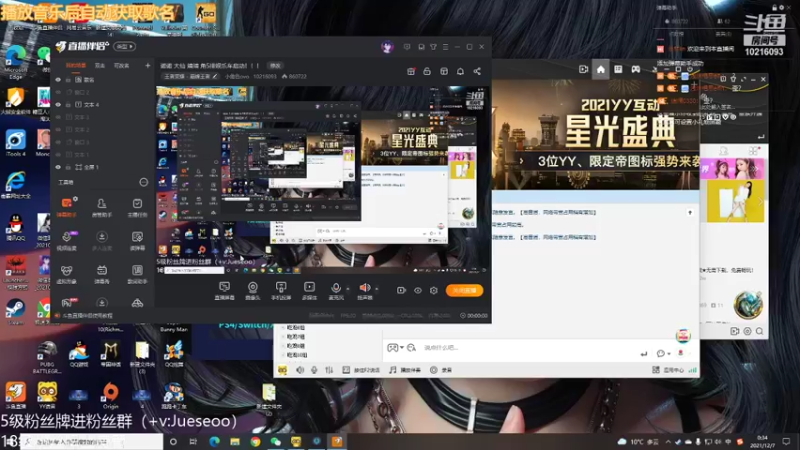
Task: Click the gamepad icon in the YY window top bar
Action: point(636,69)
